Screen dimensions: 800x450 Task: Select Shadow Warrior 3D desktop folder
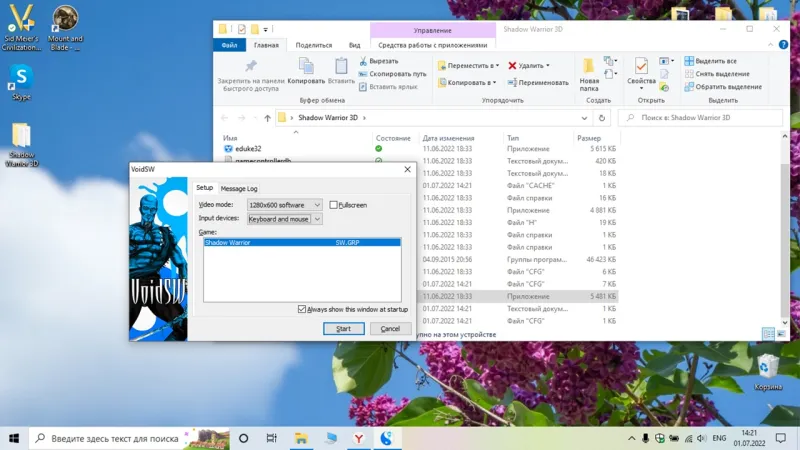21,145
